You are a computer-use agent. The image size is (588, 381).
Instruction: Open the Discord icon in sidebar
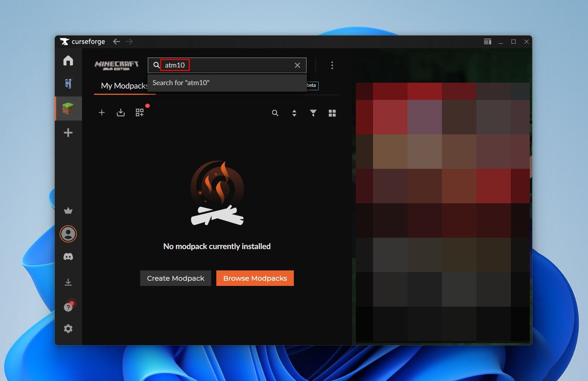tap(68, 257)
